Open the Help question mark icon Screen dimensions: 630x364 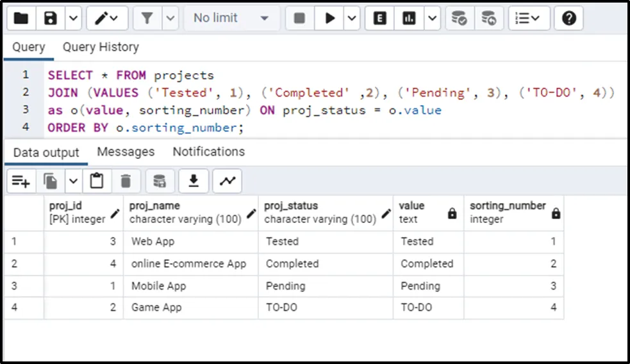click(x=568, y=18)
